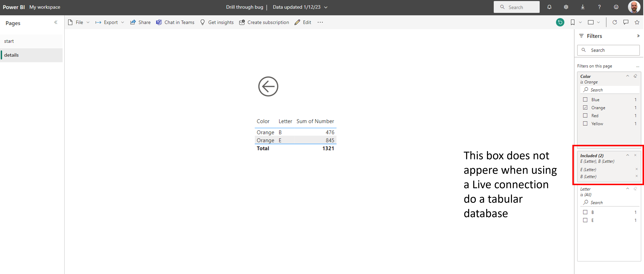Click the green reset to default button
This screenshot has width=644, height=274.
pos(560,22)
